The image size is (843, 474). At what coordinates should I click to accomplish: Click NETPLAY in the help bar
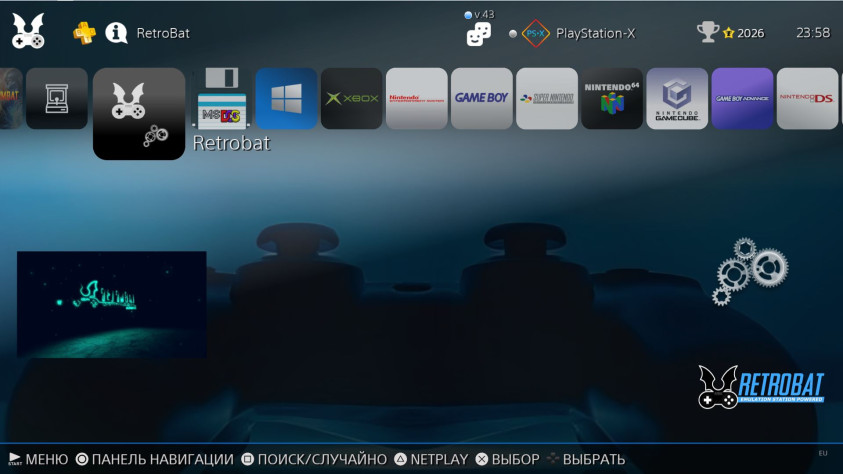431,459
